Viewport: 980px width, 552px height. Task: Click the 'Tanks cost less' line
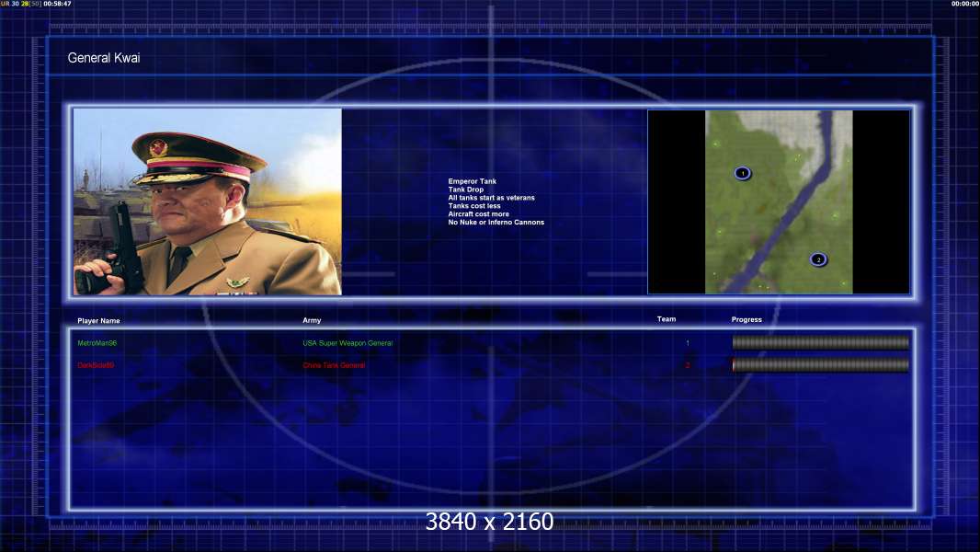coord(474,206)
